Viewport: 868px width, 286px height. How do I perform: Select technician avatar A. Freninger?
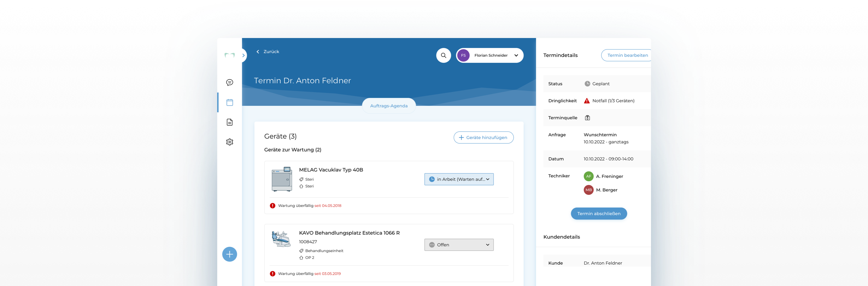(x=588, y=176)
